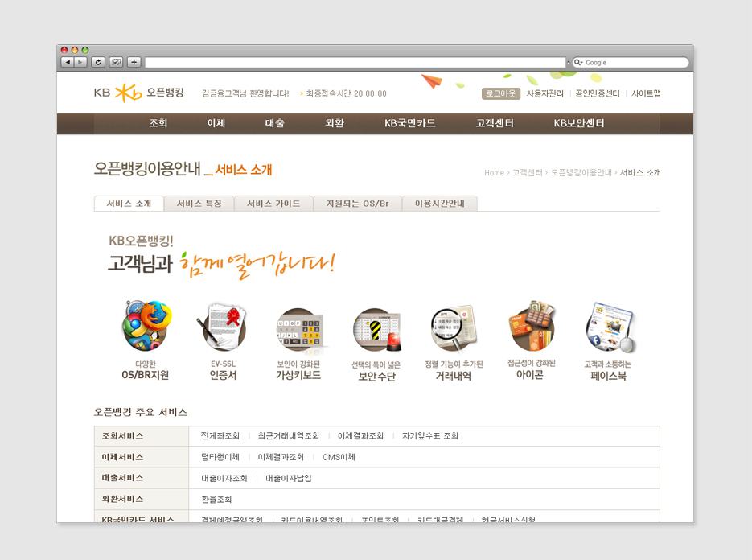Screen dimensions: 752x560
Task: Click 서비스 소개 in the breadcrumb
Action: click(640, 173)
